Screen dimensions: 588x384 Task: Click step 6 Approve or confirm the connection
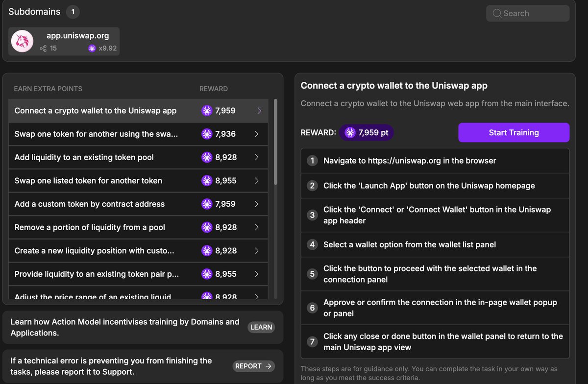[x=435, y=308]
